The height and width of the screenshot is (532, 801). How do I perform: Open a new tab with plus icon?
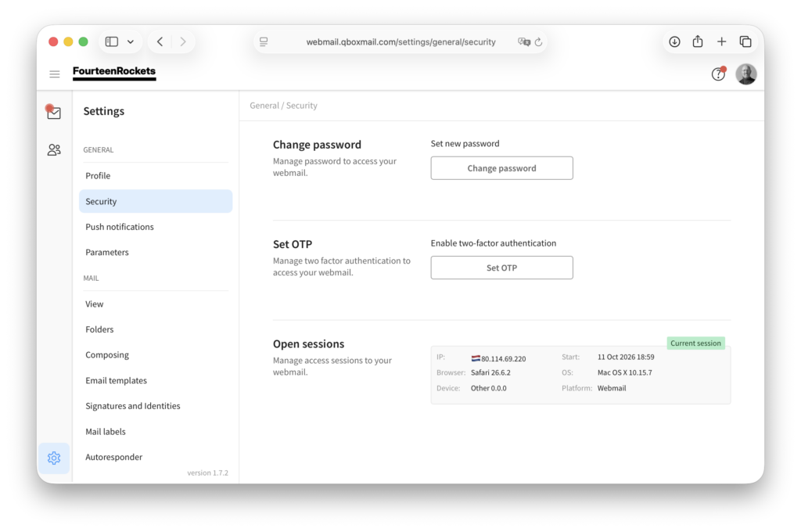coord(721,42)
